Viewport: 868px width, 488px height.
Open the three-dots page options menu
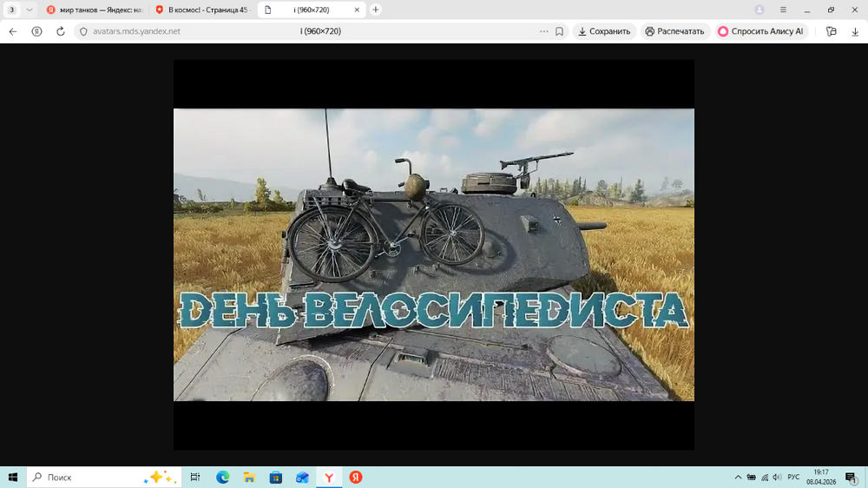pyautogui.click(x=544, y=31)
